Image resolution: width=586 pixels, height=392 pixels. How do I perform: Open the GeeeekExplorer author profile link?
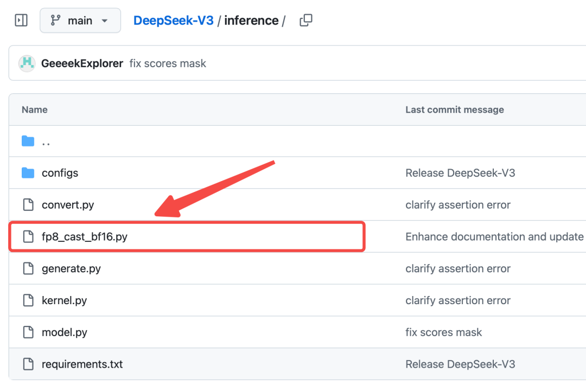coord(82,63)
